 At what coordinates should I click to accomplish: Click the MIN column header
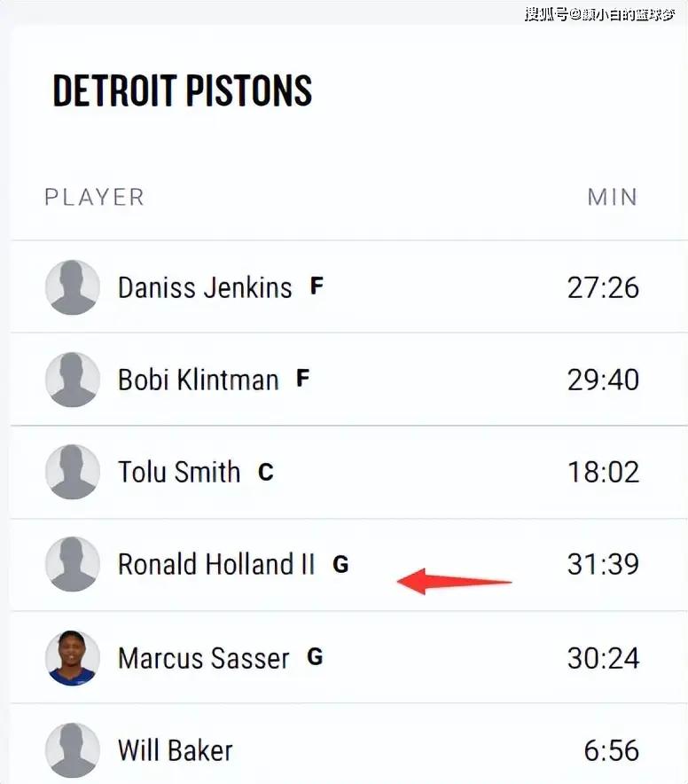point(612,197)
